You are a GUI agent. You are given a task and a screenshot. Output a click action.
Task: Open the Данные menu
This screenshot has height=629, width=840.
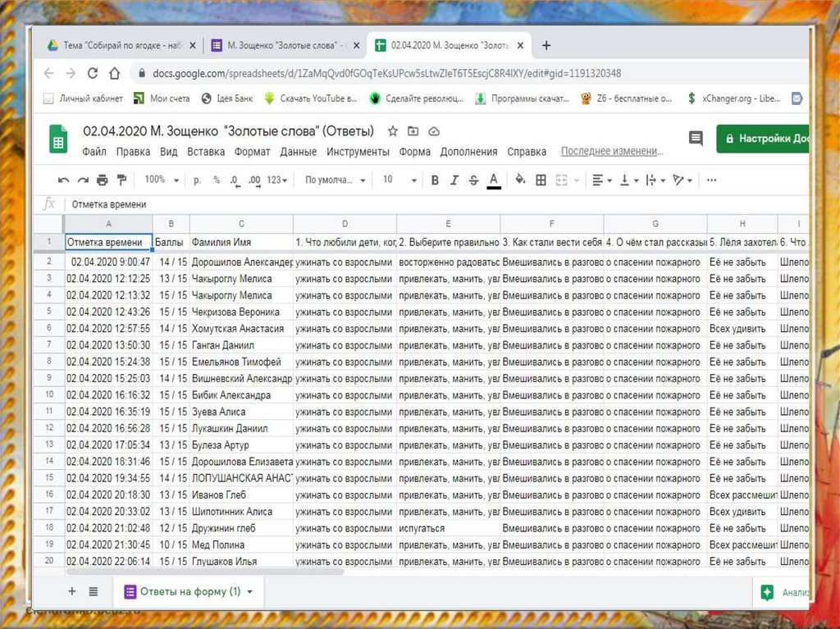[298, 152]
